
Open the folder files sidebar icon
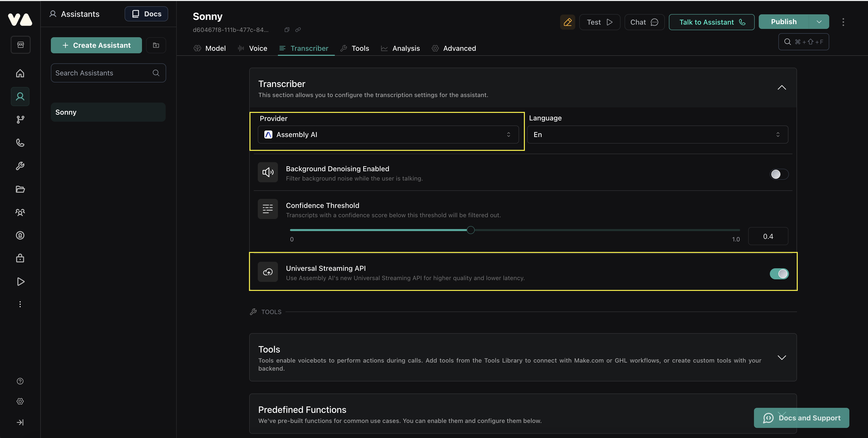tap(20, 189)
